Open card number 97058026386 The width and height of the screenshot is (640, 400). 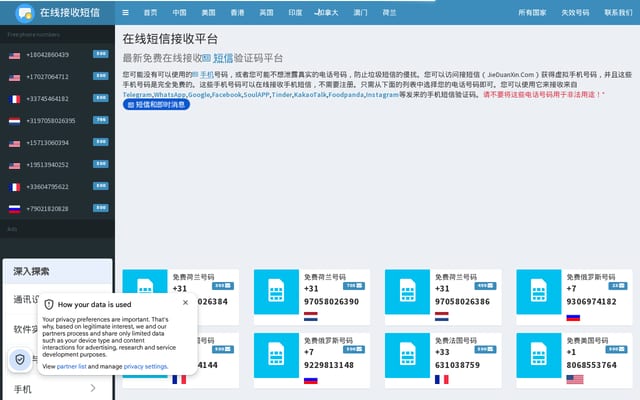462,302
